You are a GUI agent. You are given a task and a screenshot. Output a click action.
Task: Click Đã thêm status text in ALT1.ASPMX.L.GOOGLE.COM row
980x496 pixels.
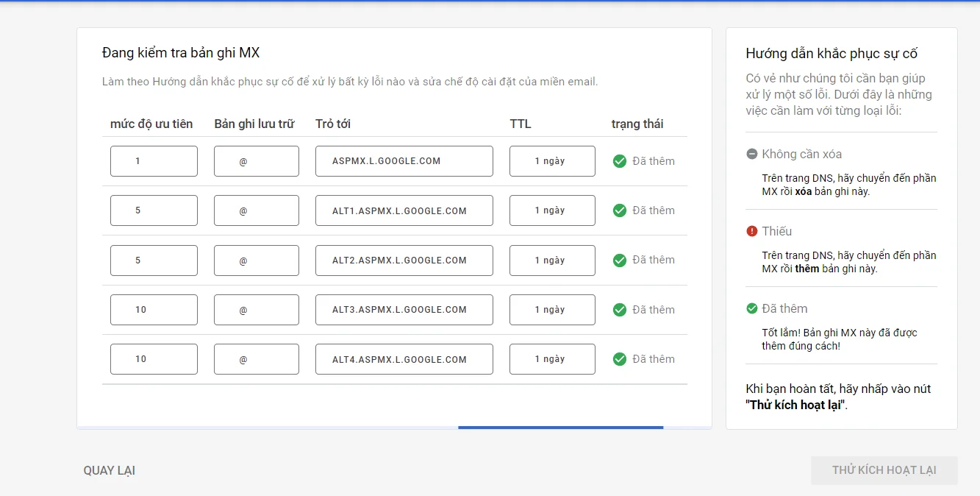click(654, 210)
